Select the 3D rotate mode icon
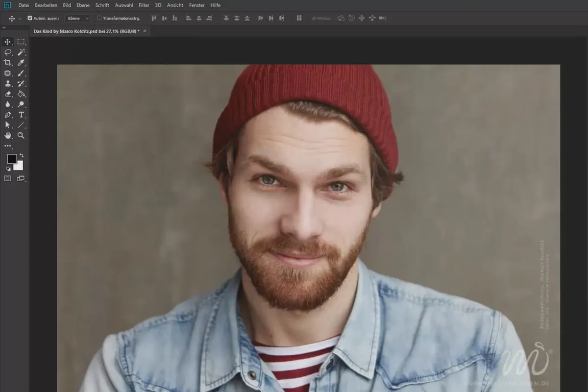 coord(341,18)
